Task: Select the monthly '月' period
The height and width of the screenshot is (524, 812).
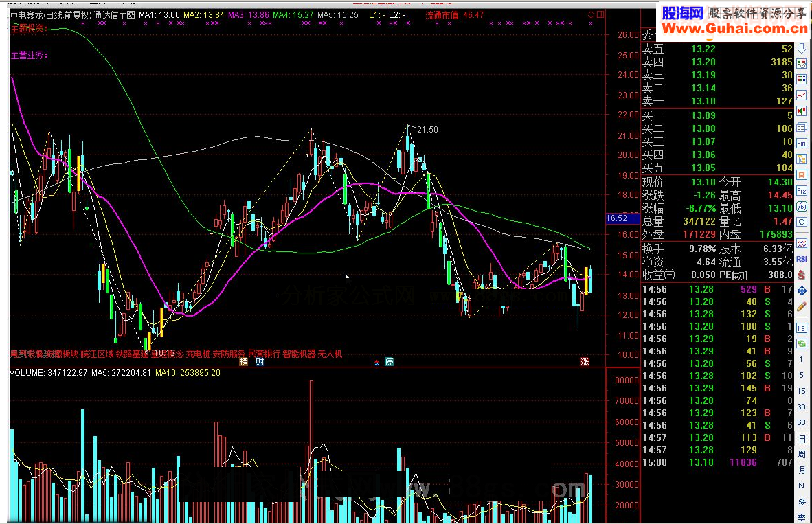Action: [x=802, y=470]
